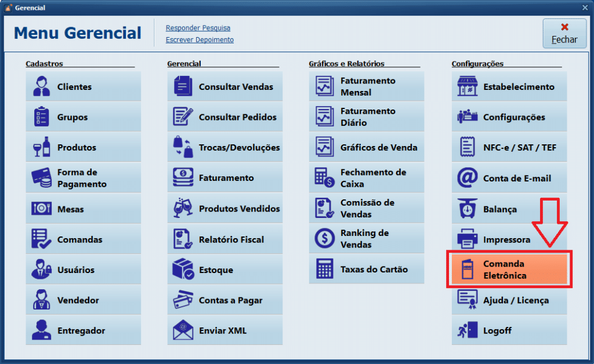
Task: Select Fechamento de Caixa
Action: (x=366, y=178)
